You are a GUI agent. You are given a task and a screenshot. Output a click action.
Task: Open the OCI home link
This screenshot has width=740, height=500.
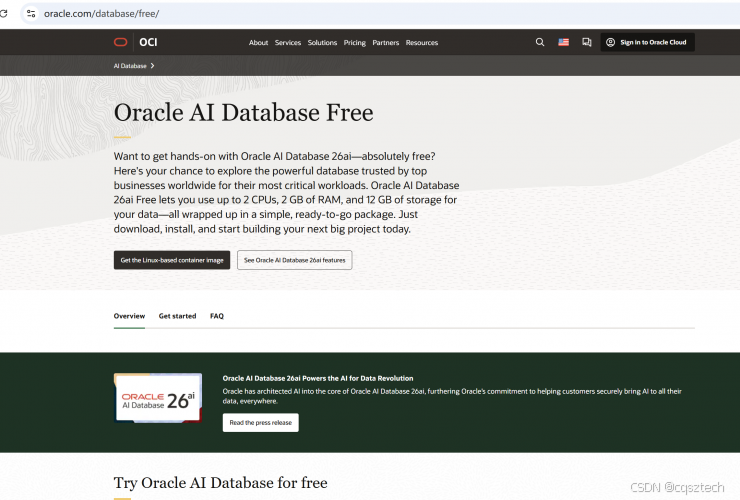(148, 42)
